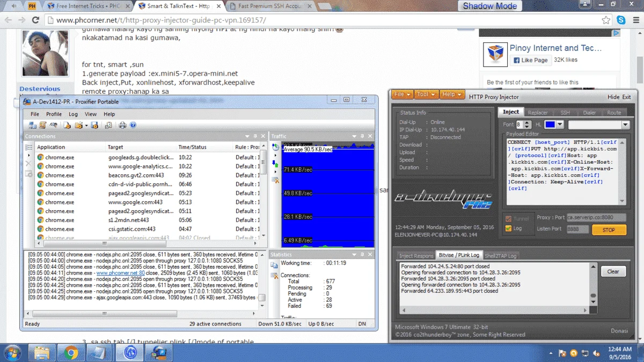This screenshot has width=644, height=362.
Task: Switch to Route tab
Action: 614,113
